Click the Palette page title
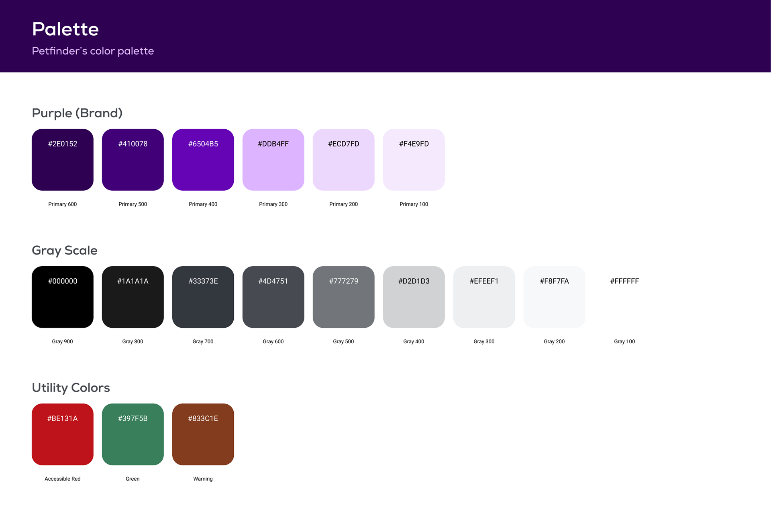Image resolution: width=771 pixels, height=532 pixels. (65, 29)
